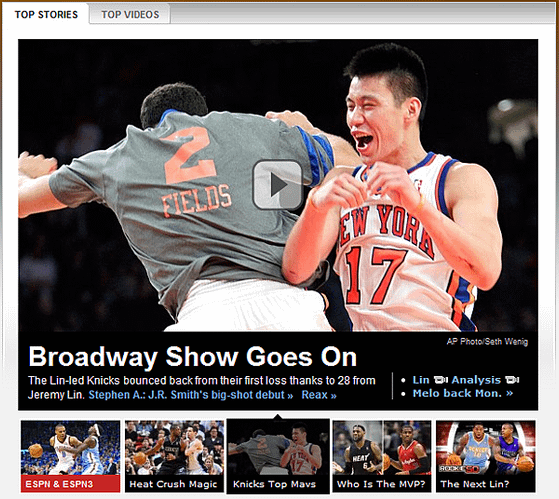The height and width of the screenshot is (499, 559).
Task: Open the Analysis video link
Action: pos(476,380)
